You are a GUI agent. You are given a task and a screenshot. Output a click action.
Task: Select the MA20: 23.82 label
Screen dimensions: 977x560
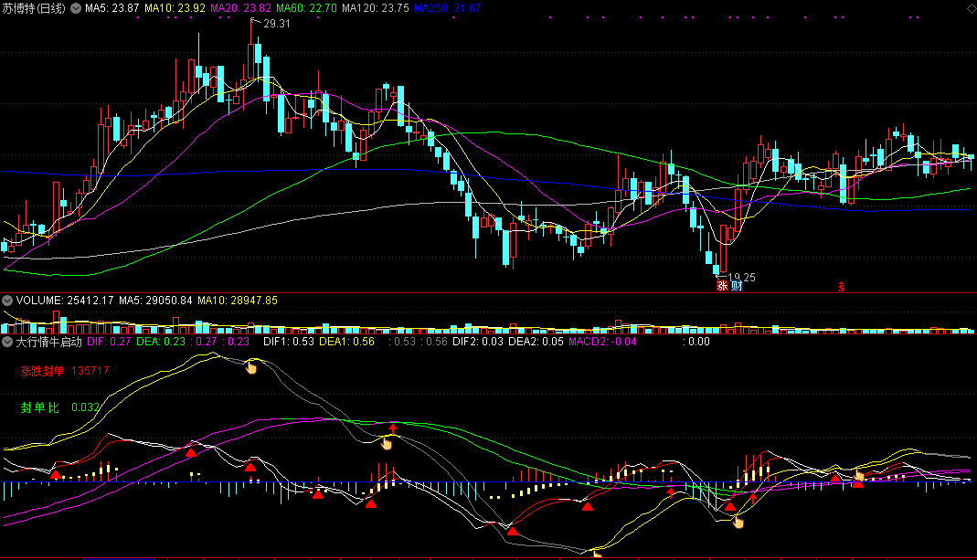[240, 8]
